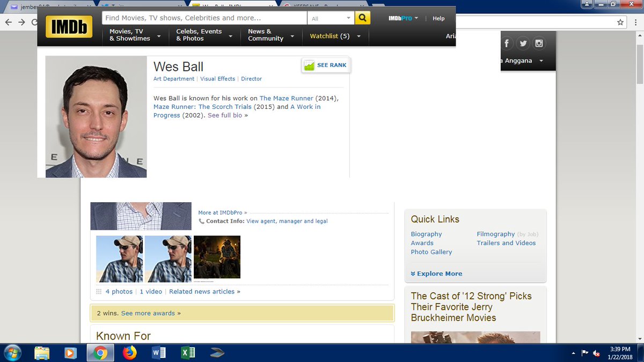Viewport: 644px width, 362px height.
Task: Open the IMDbPro dropdown
Action: 403,18
